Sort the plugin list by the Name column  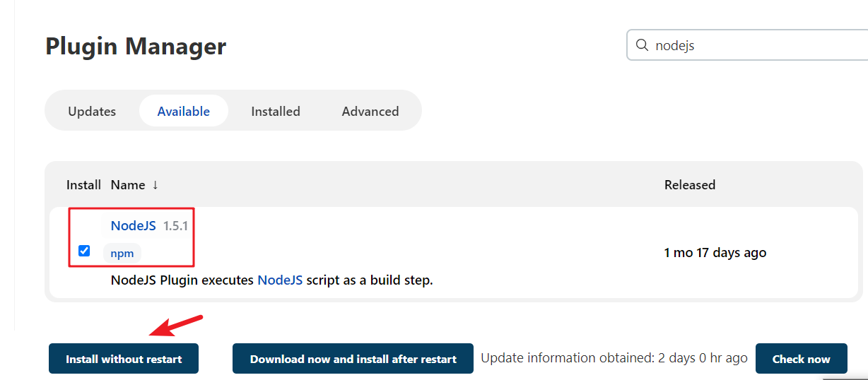[127, 185]
